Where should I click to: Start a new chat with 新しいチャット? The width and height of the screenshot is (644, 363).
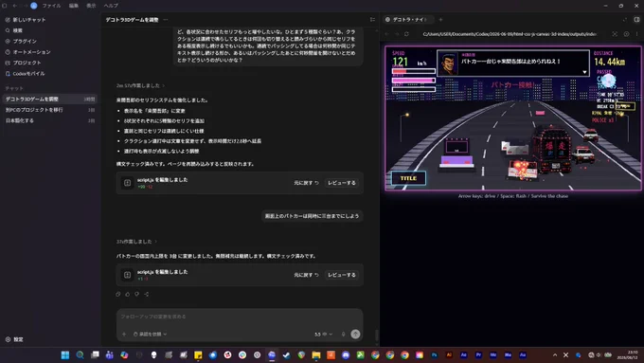(26, 20)
